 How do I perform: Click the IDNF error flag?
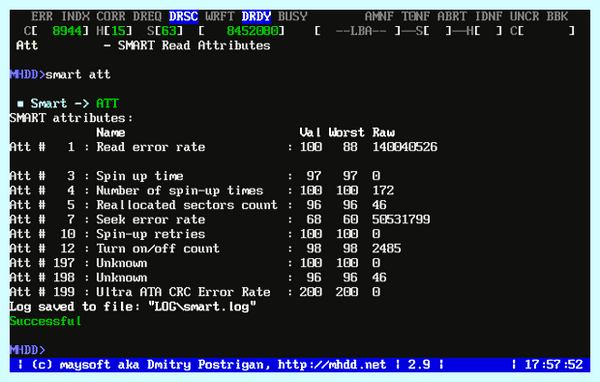489,16
